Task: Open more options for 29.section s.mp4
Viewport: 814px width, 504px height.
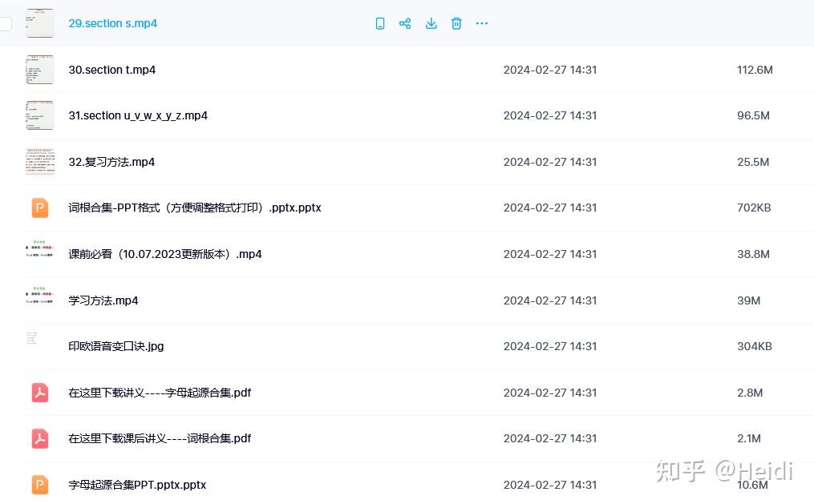Action: [x=482, y=23]
